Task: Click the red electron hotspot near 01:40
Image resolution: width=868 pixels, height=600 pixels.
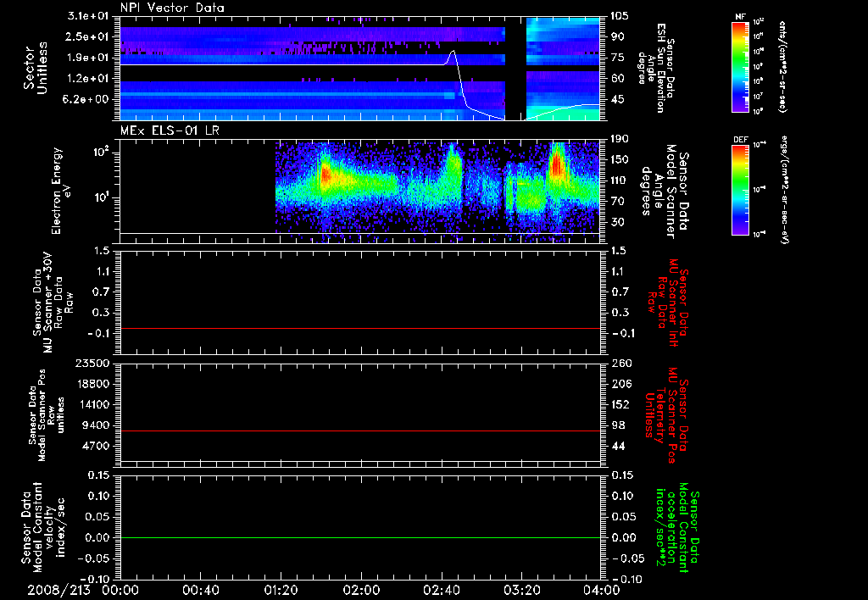Action: [x=325, y=176]
